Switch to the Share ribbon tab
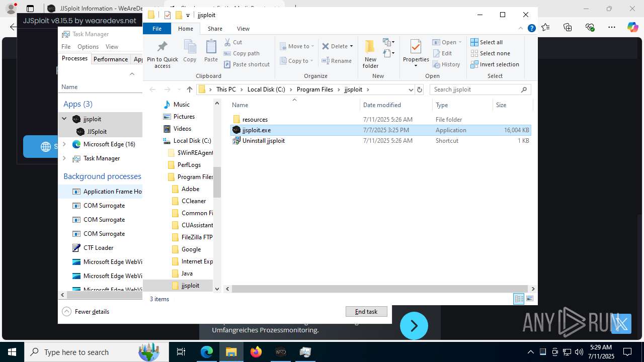Image resolution: width=644 pixels, height=362 pixels. 215,29
